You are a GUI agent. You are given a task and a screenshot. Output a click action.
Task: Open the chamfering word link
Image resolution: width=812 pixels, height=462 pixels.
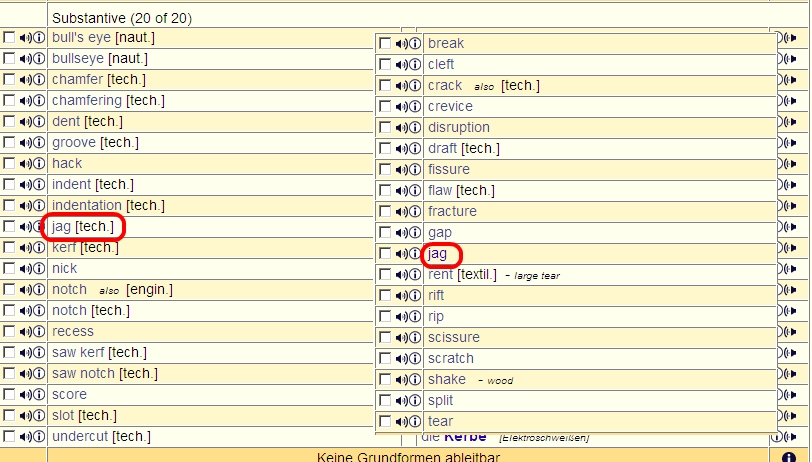(87, 100)
